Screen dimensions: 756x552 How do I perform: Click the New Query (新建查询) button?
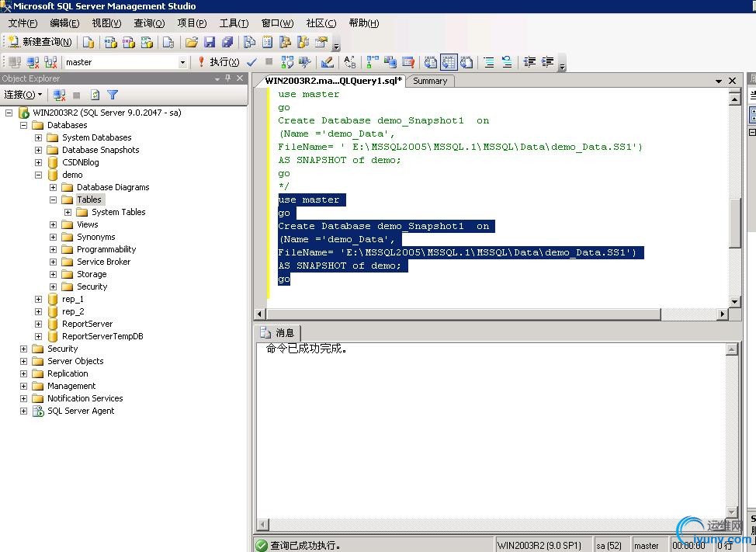pyautogui.click(x=40, y=42)
